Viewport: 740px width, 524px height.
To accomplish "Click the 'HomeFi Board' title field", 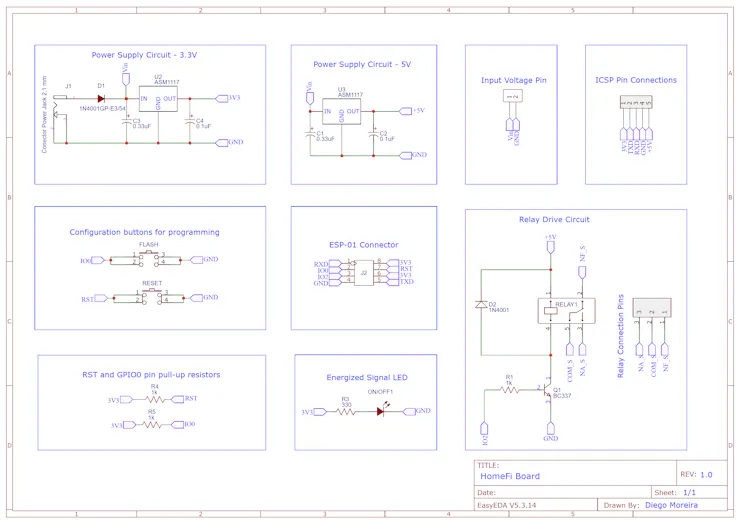I will click(x=510, y=476).
